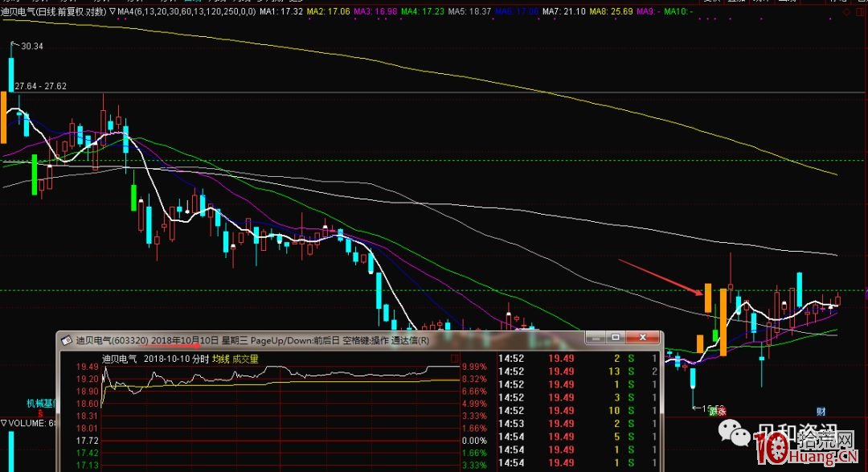Minimize the 迪贝电气 intraday popup window

(x=596, y=337)
